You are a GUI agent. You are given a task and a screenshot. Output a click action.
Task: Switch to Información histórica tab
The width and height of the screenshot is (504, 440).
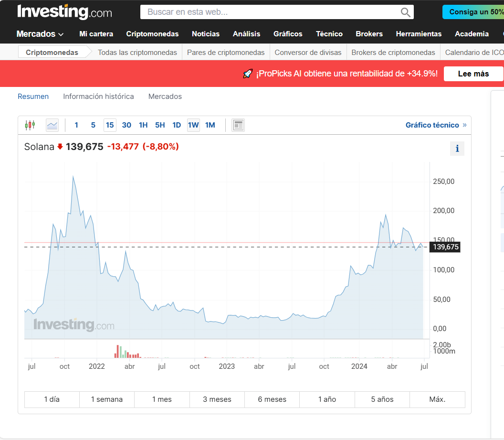98,97
